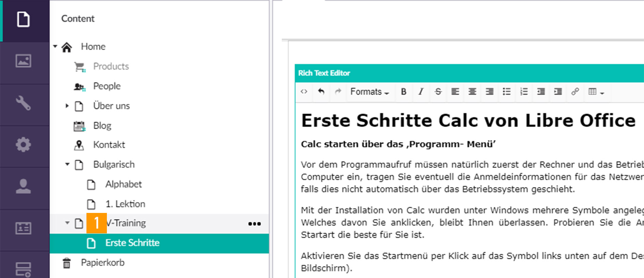Image resolution: width=644 pixels, height=278 pixels.
Task: Open the Alphabet page
Action: [x=123, y=184]
